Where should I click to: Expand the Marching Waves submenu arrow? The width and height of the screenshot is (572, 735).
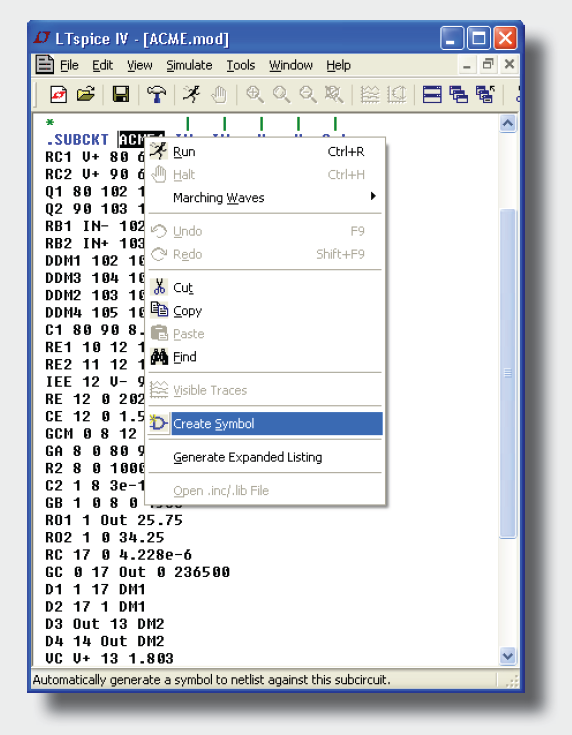click(x=373, y=196)
